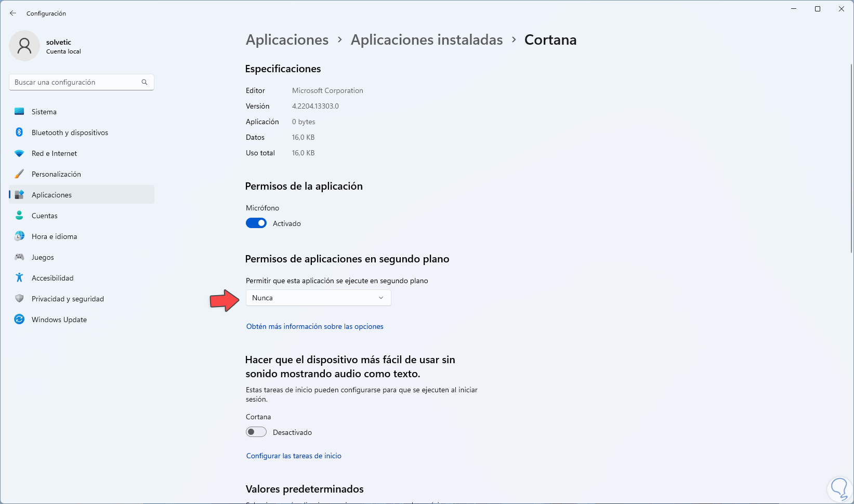Click the Sistema monitor icon
This screenshot has height=504, width=854.
19,112
